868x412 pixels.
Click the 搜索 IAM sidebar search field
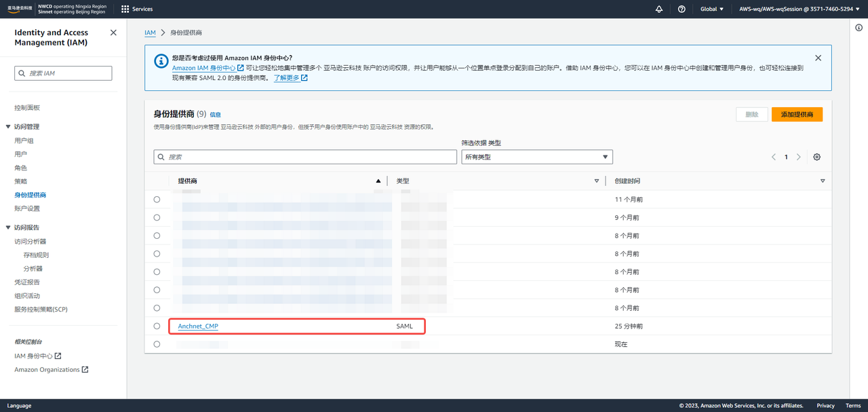pos(63,73)
